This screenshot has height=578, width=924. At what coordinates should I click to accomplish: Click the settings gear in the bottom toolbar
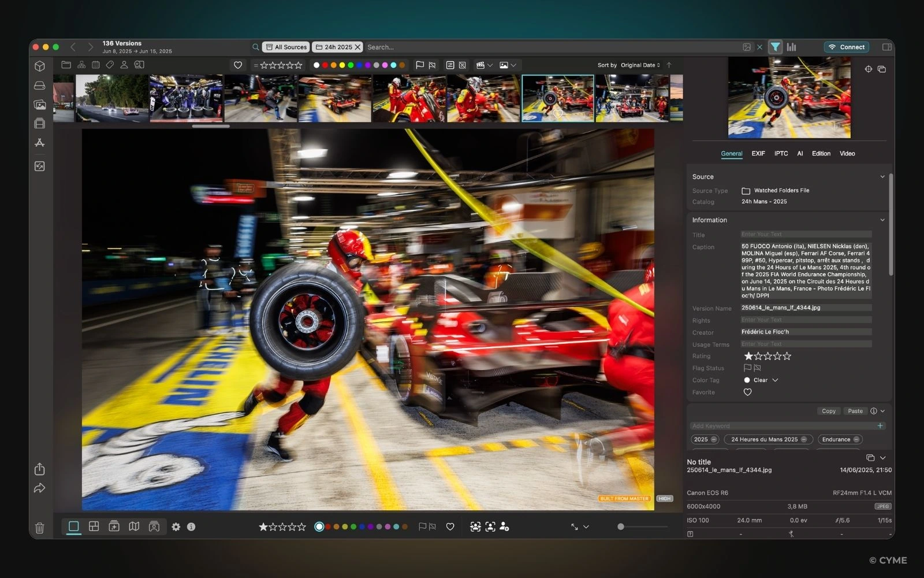[176, 527]
